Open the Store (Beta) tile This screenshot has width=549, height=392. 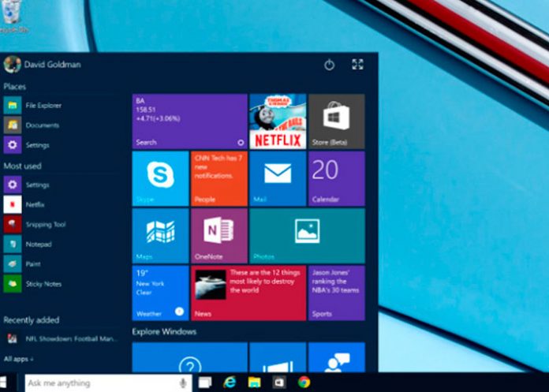point(337,121)
